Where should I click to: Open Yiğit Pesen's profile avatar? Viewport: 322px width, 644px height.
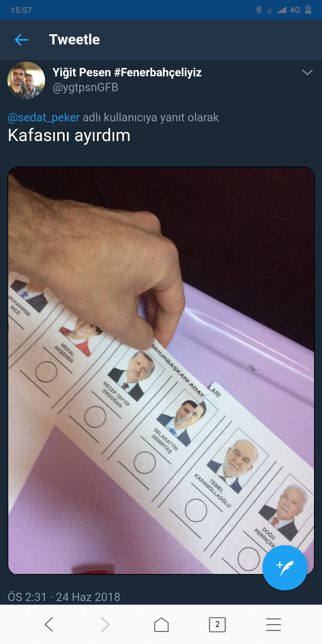pos(26,80)
